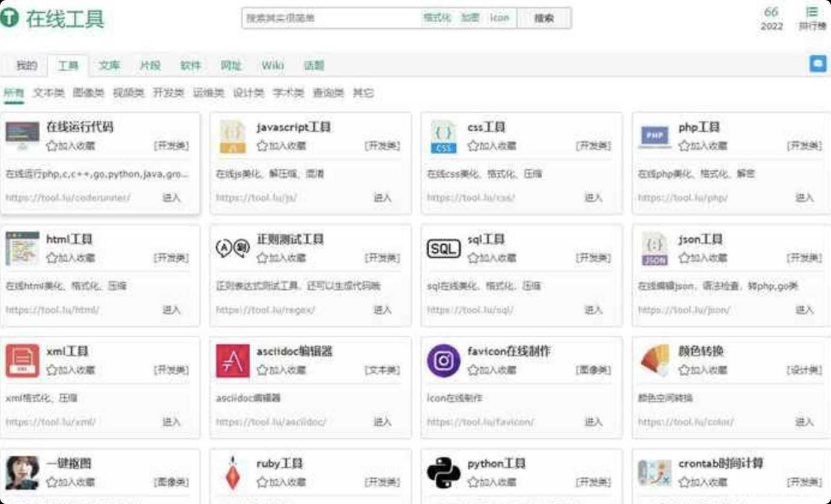This screenshot has width=831, height=504.
Task: Switch to the 文库 tab
Action: (109, 65)
